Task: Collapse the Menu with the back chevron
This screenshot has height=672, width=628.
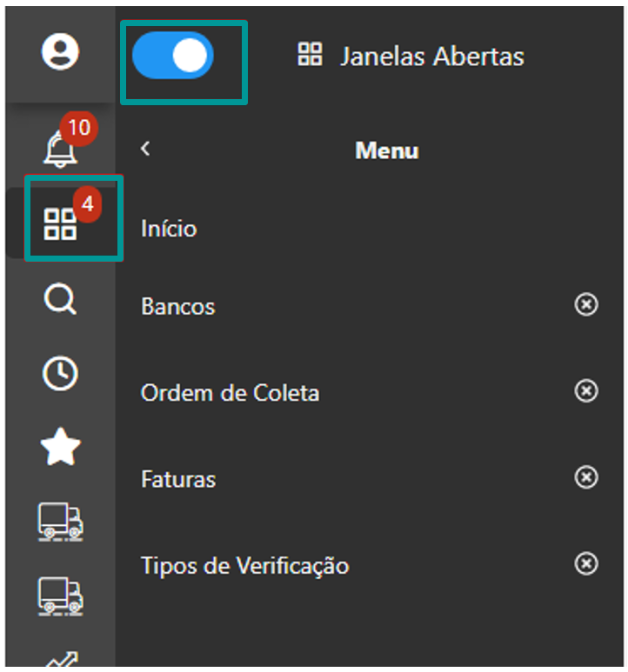Action: [x=145, y=149]
